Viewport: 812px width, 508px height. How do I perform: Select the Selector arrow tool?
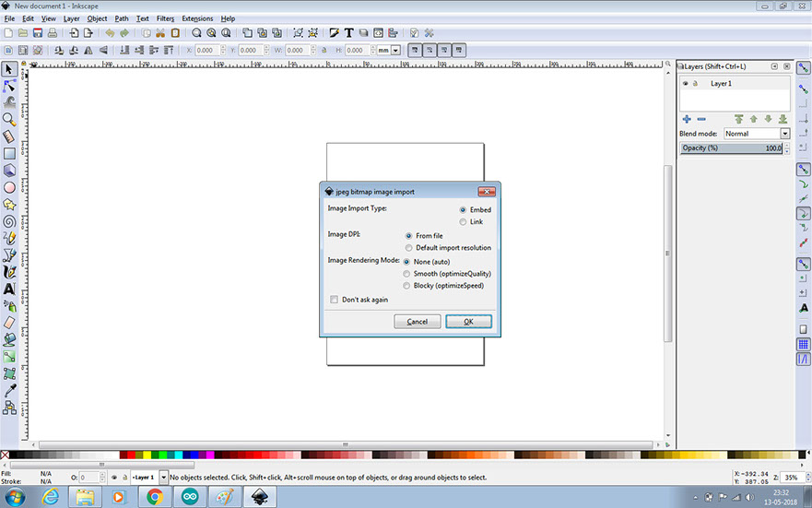[9, 69]
